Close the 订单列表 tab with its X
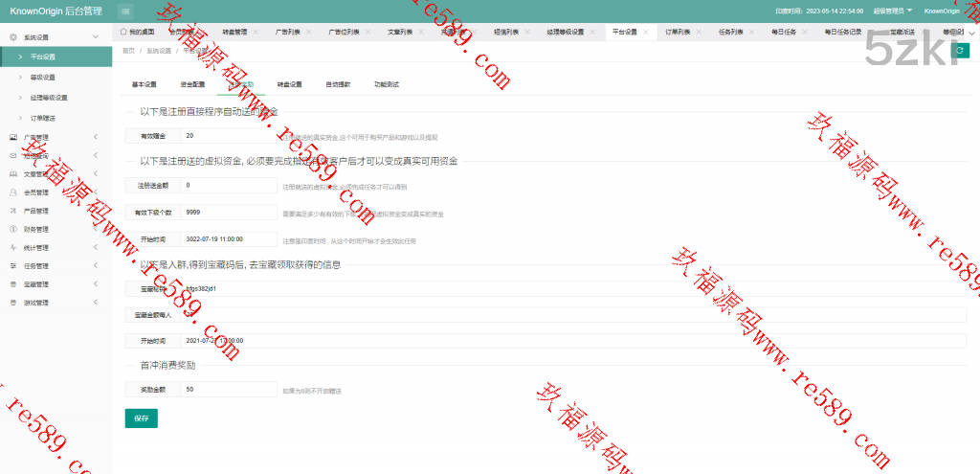Image resolution: width=980 pixels, height=474 pixels. coord(702,32)
